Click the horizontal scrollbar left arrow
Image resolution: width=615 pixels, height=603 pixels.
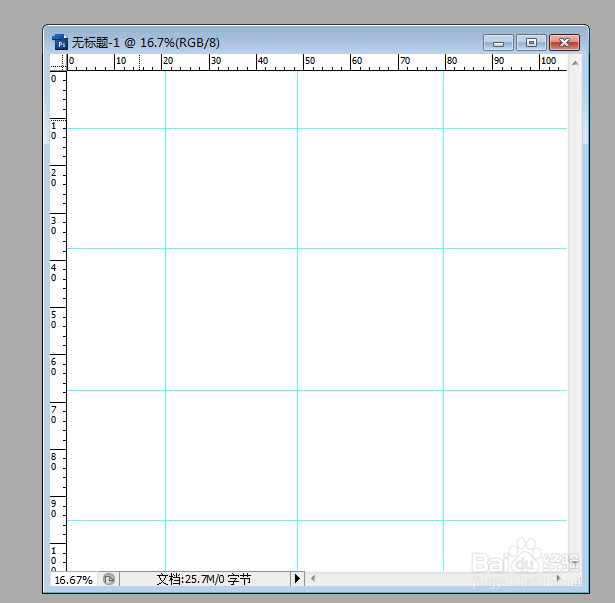[313, 578]
